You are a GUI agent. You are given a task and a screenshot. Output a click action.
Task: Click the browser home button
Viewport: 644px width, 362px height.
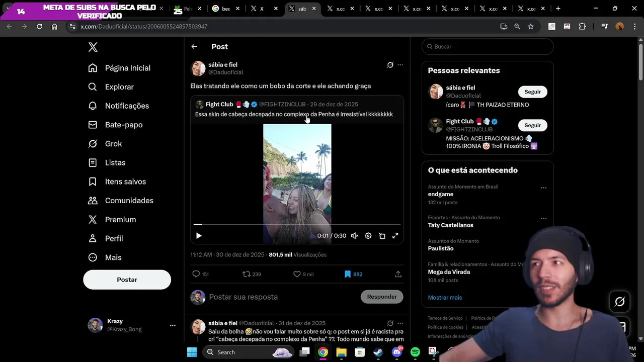coord(54,26)
